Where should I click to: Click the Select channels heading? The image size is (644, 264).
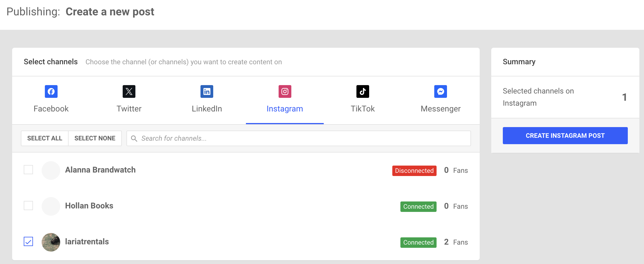[51, 62]
